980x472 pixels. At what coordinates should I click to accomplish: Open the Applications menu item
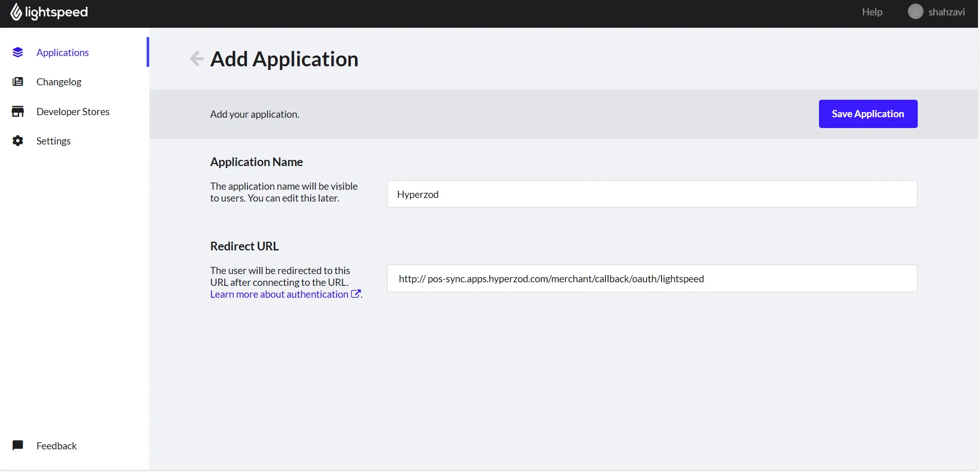click(x=63, y=52)
